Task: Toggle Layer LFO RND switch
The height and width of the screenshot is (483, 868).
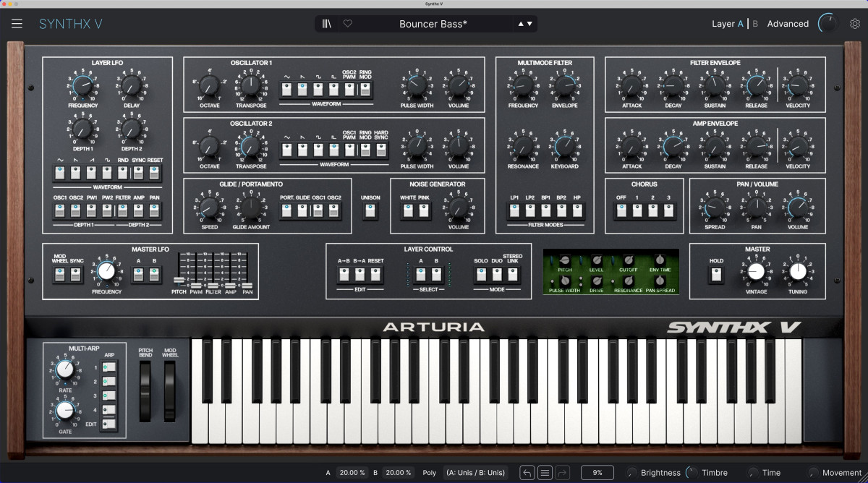Action: [x=123, y=173]
